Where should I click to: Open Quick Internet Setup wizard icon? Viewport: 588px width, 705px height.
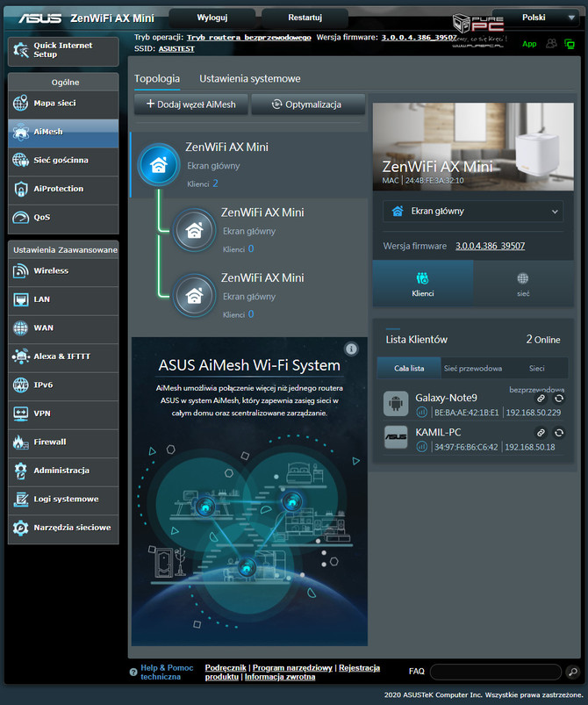(x=21, y=50)
